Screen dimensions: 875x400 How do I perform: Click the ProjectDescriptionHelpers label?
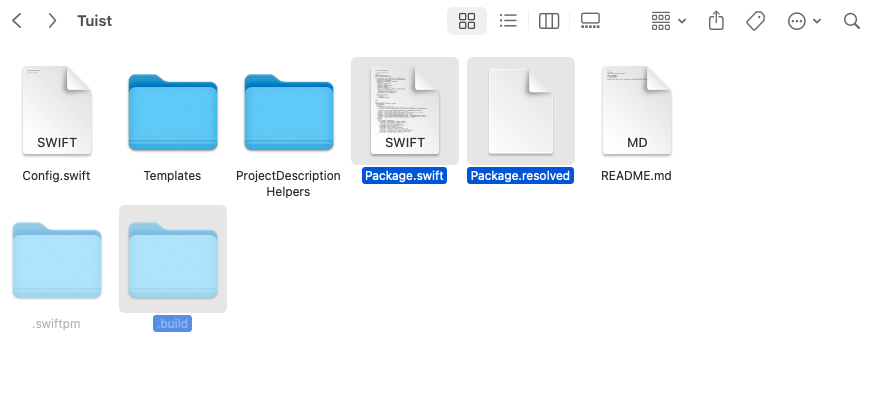(288, 184)
